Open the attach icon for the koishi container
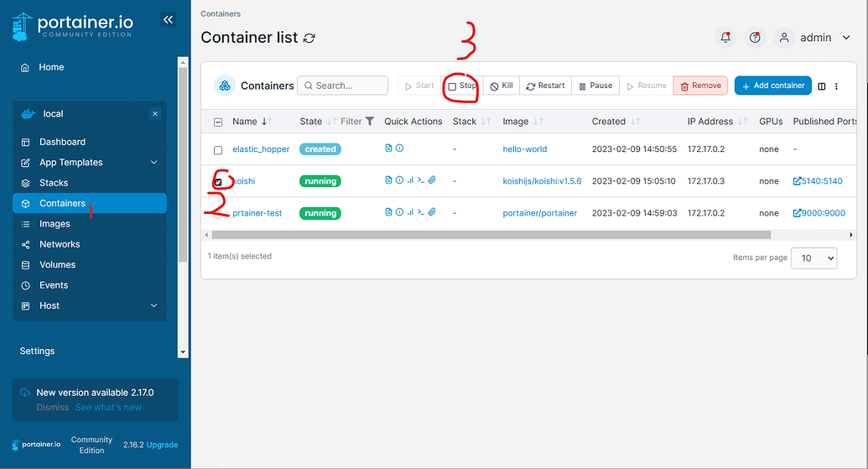 (432, 180)
